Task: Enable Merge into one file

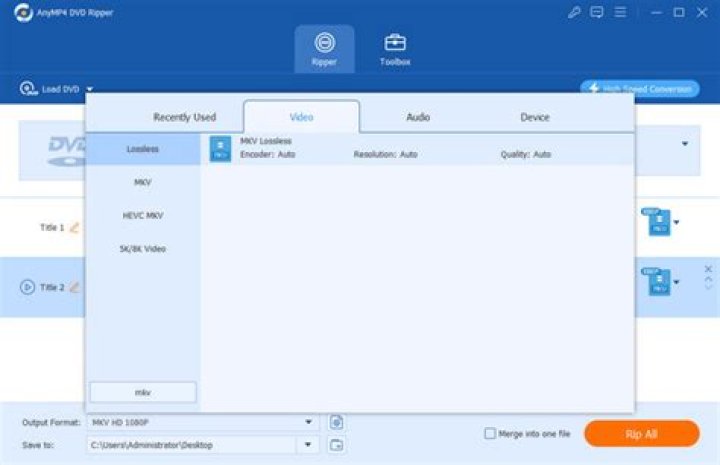Action: 490,433
